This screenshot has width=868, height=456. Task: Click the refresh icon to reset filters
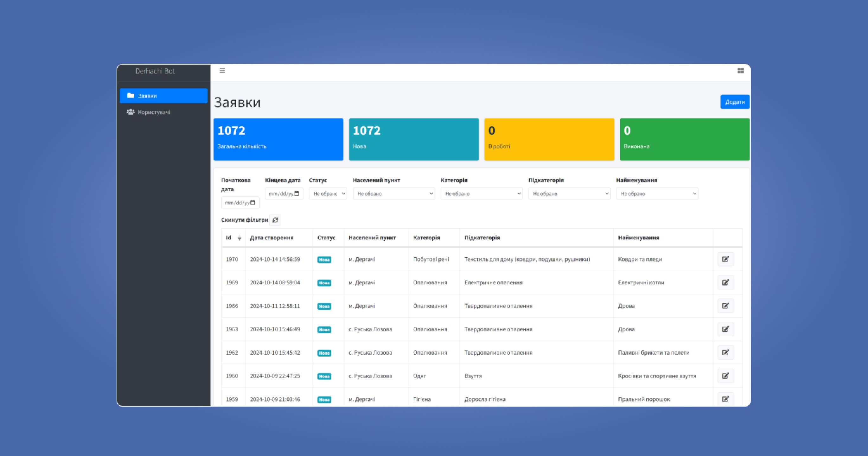[275, 220]
